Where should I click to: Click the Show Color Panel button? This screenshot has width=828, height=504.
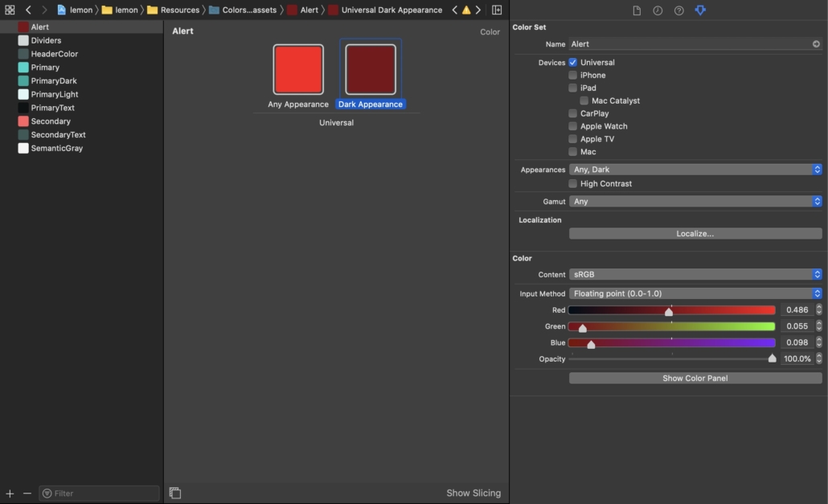point(695,378)
